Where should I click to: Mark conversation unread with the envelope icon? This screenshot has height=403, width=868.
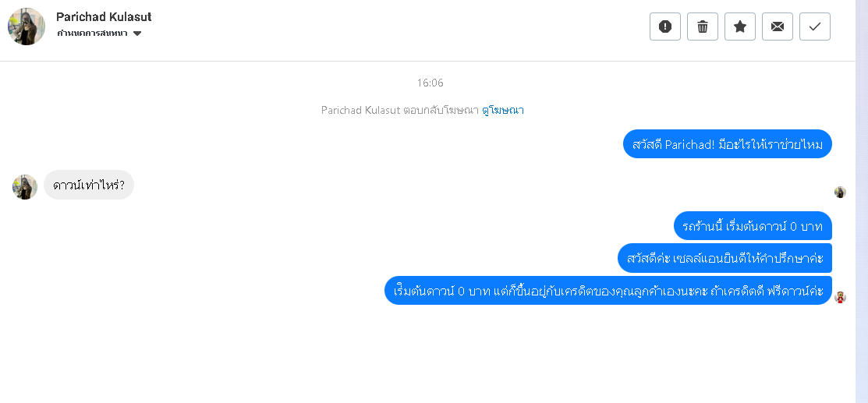click(x=778, y=27)
